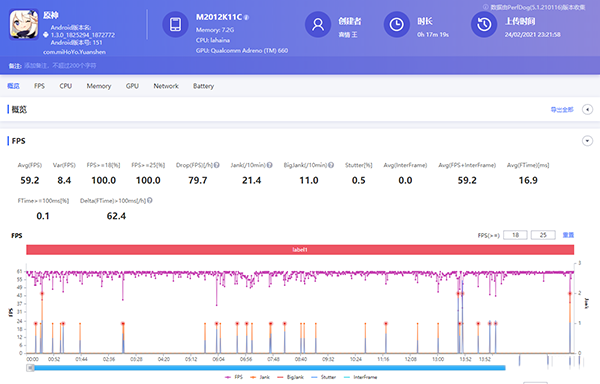Toggle the BigJank legend series
600x384 pixels.
290,377
